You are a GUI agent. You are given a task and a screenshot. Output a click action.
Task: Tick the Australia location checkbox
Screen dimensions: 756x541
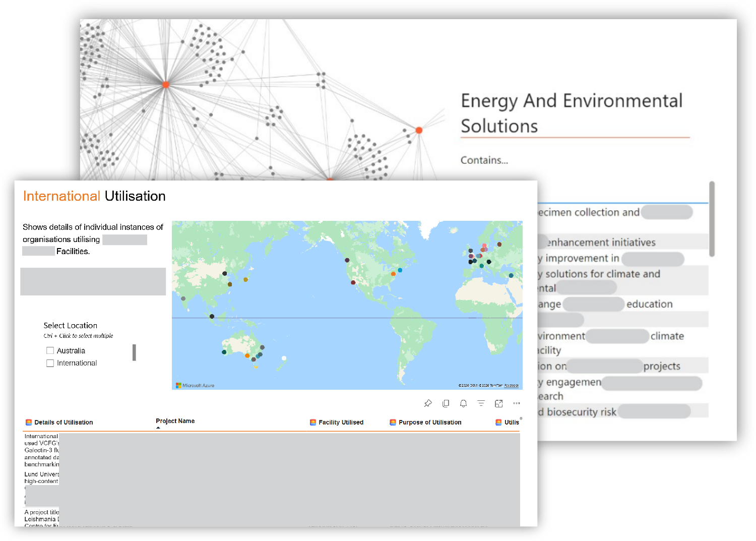point(50,350)
